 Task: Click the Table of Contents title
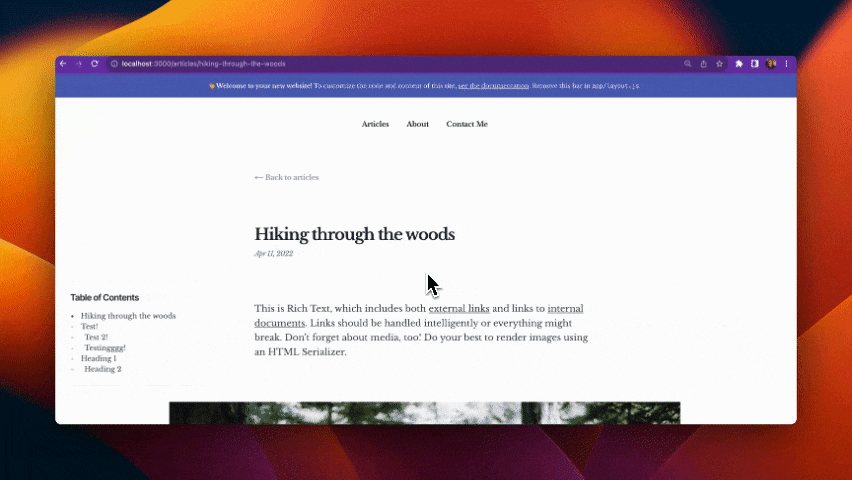pyautogui.click(x=104, y=297)
